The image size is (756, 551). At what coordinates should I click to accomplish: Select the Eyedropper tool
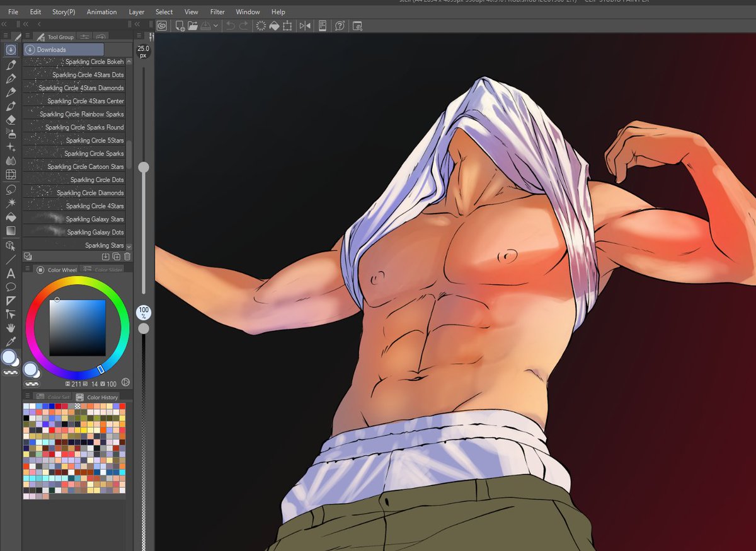(x=11, y=342)
